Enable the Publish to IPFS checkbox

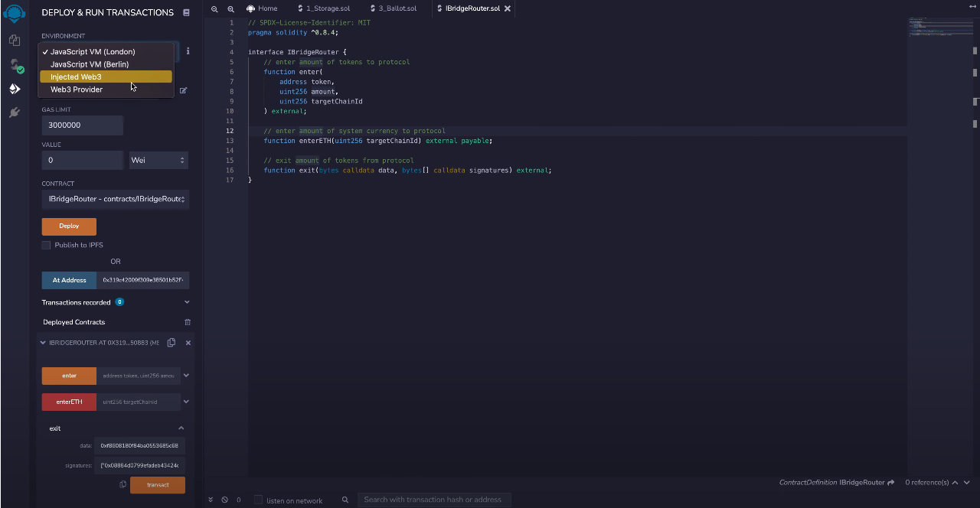point(46,245)
